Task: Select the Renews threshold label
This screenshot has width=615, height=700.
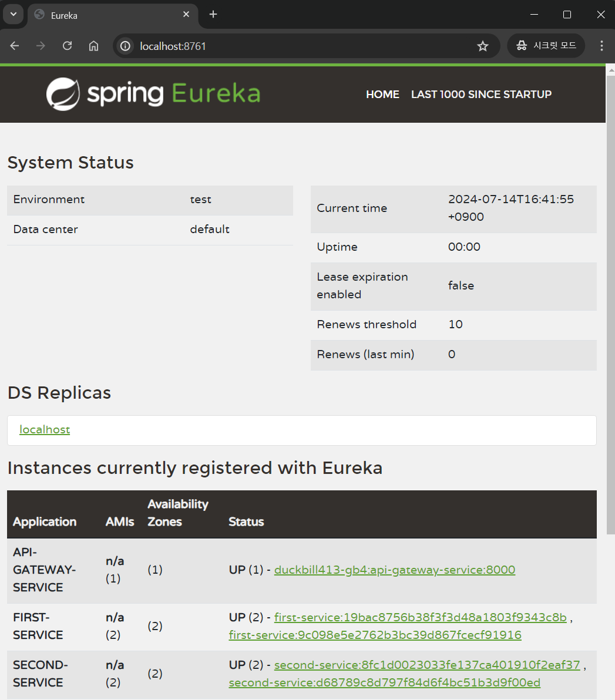Action: click(367, 325)
